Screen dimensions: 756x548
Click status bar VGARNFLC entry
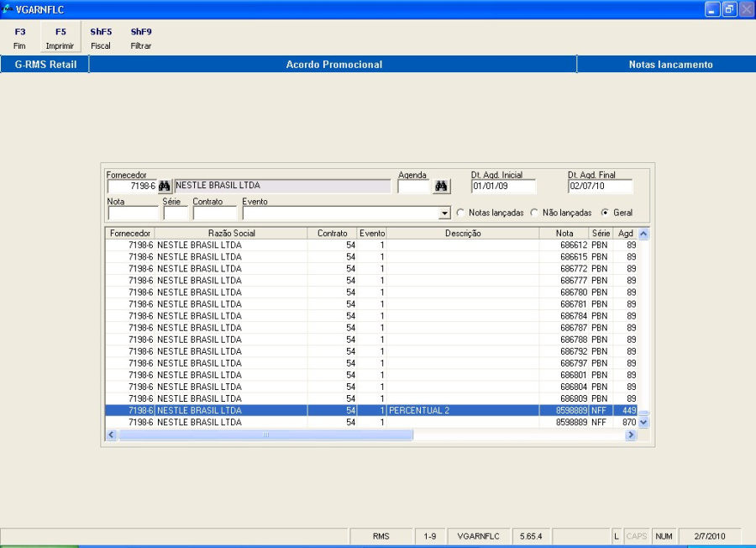pyautogui.click(x=478, y=536)
